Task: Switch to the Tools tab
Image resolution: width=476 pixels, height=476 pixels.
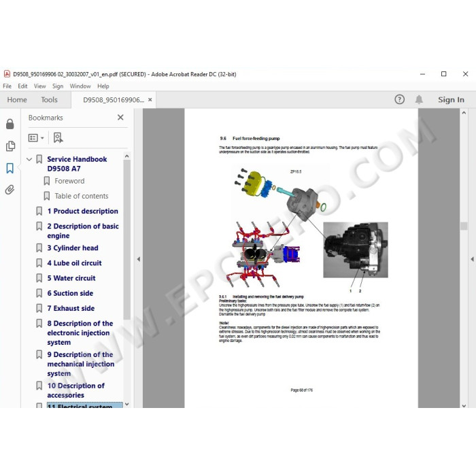Action: (49, 99)
